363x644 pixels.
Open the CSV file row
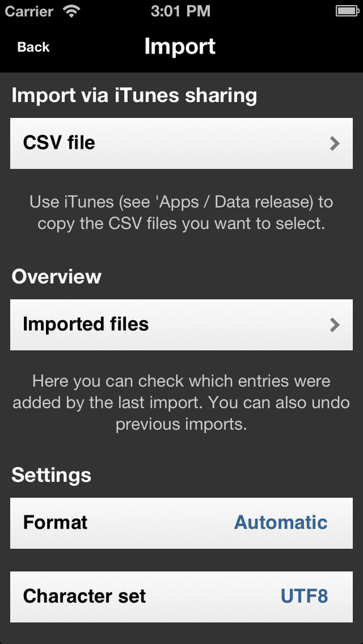point(181,143)
